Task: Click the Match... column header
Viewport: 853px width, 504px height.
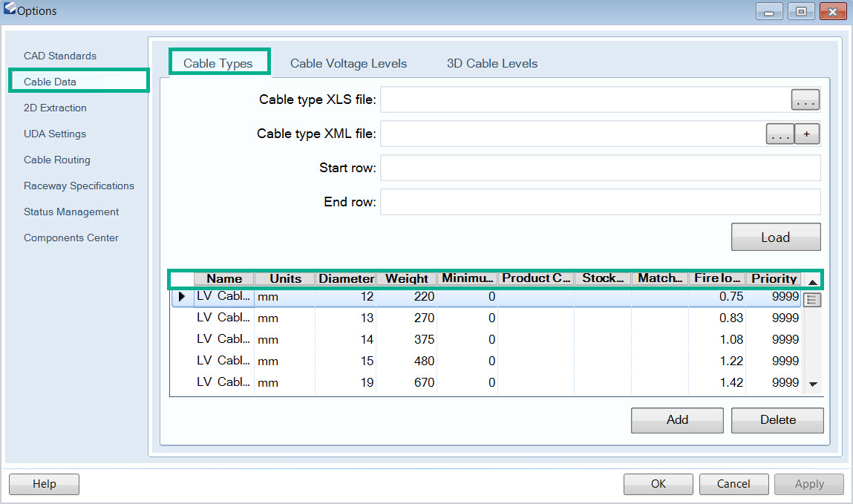Action: tap(660, 278)
